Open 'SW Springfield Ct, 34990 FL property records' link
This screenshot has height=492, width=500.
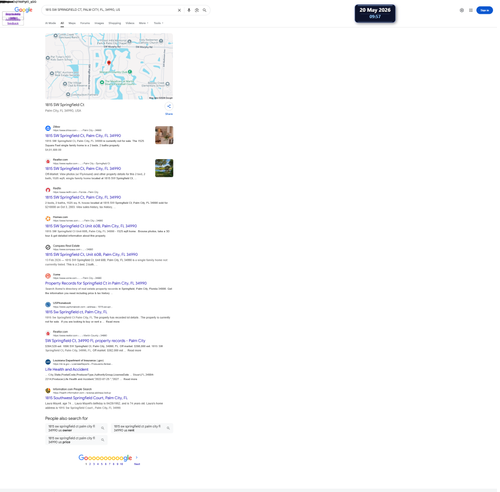[95, 341]
